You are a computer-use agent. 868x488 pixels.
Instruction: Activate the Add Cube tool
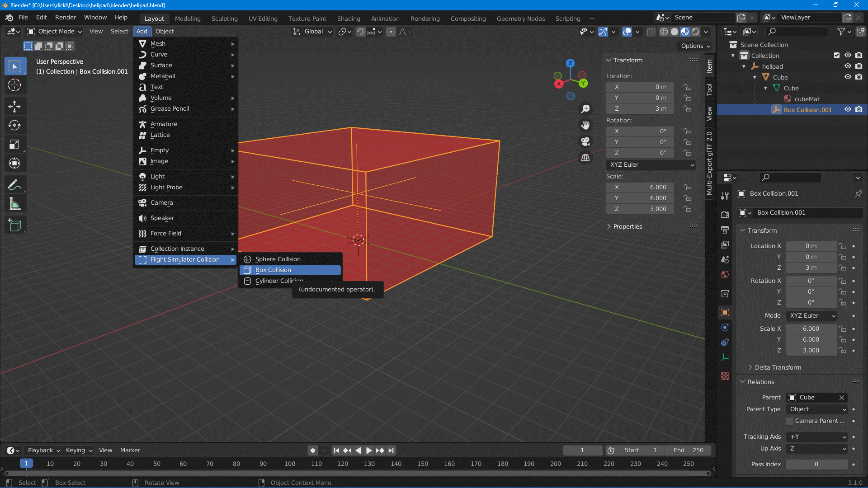(14, 225)
